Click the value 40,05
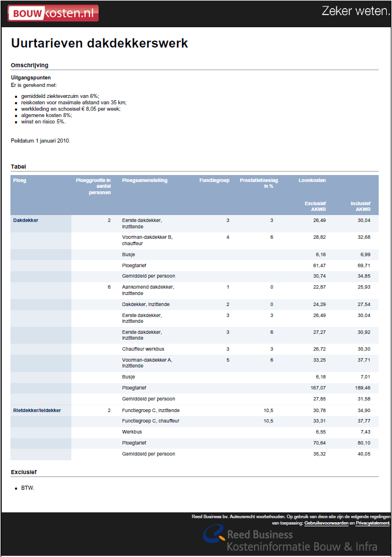The width and height of the screenshot is (392, 557). 364,454
